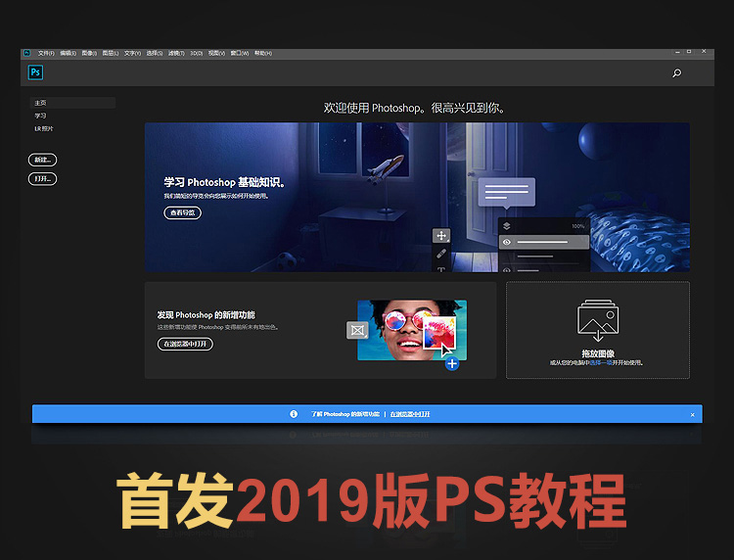Dismiss the blue notification bar
The image size is (734, 560).
tap(692, 415)
